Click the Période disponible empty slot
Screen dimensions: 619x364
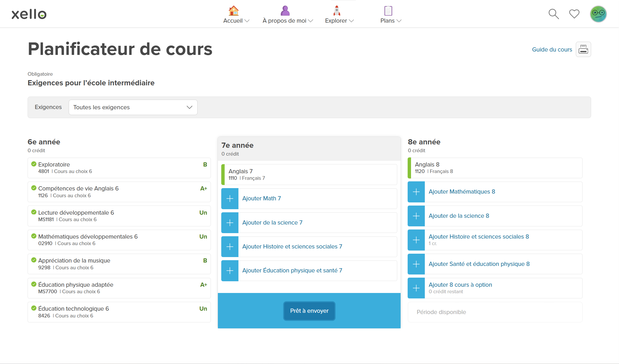(x=495, y=312)
